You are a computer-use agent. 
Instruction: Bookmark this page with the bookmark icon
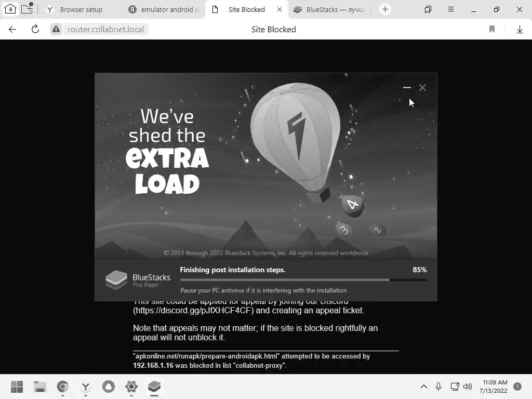pyautogui.click(x=492, y=30)
